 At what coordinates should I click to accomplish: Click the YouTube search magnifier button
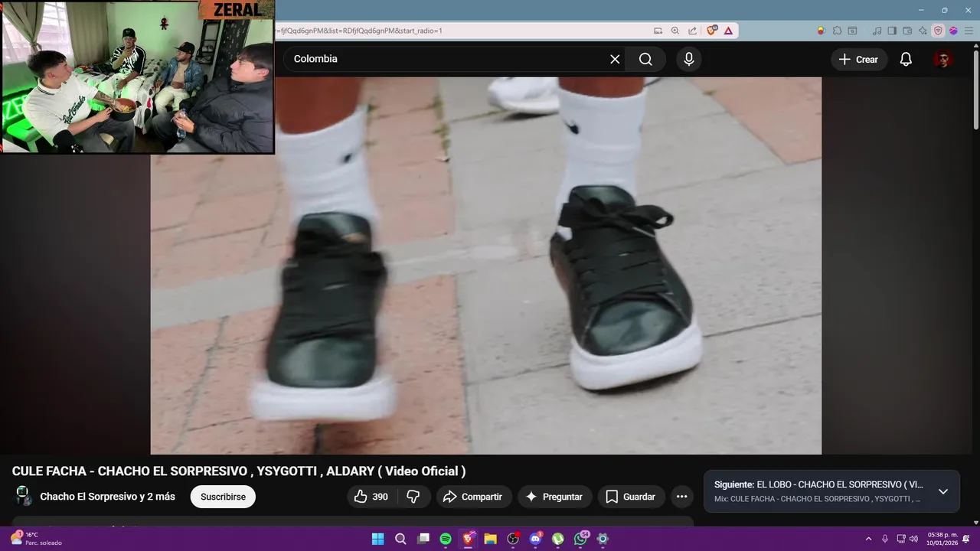point(645,59)
